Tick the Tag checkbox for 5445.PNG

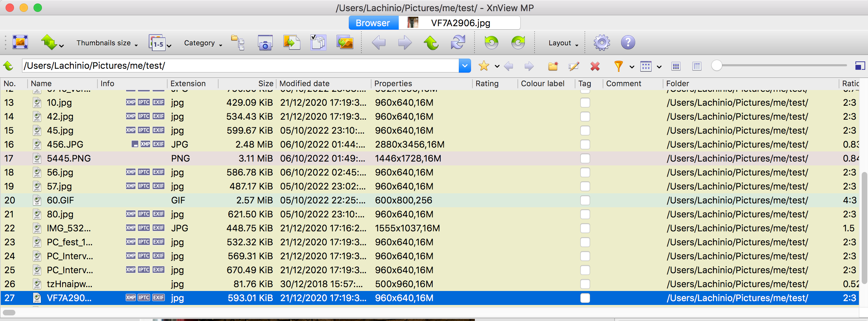click(585, 158)
